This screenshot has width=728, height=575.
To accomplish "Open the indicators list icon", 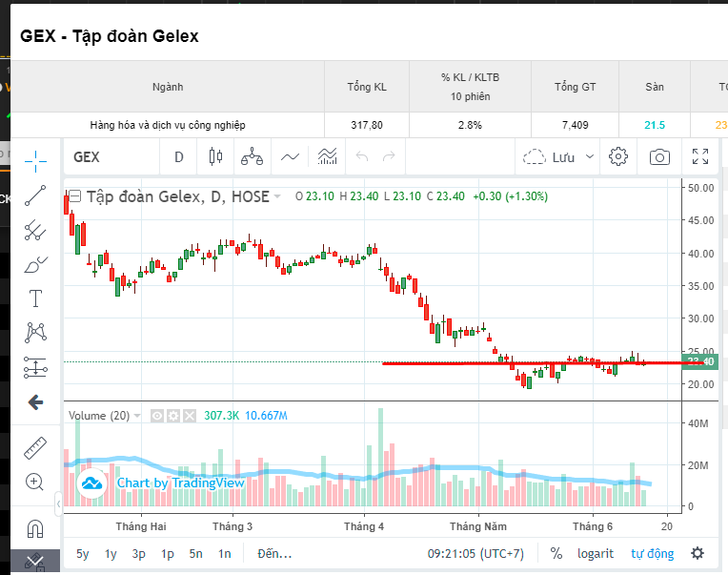I will coord(328,157).
